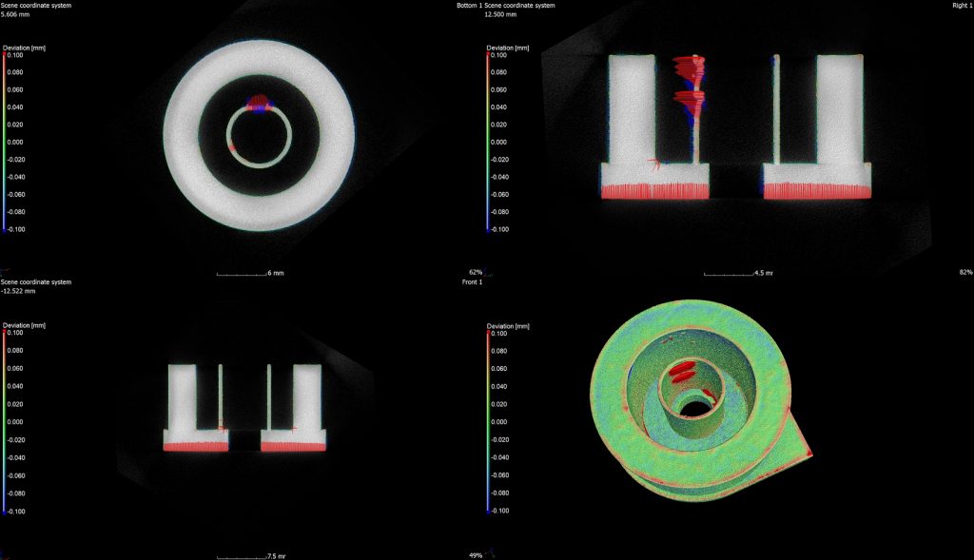Click the -0.100 legend value in the top-left view

[x=15, y=229]
